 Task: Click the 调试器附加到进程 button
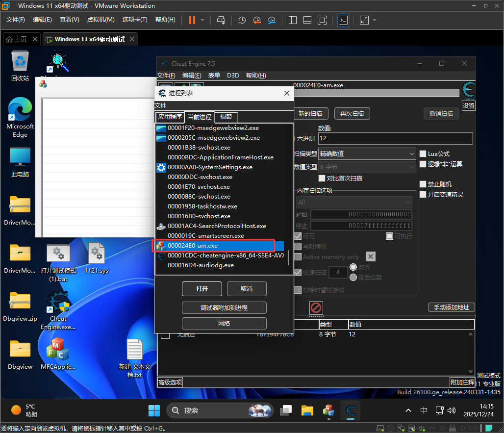224,307
